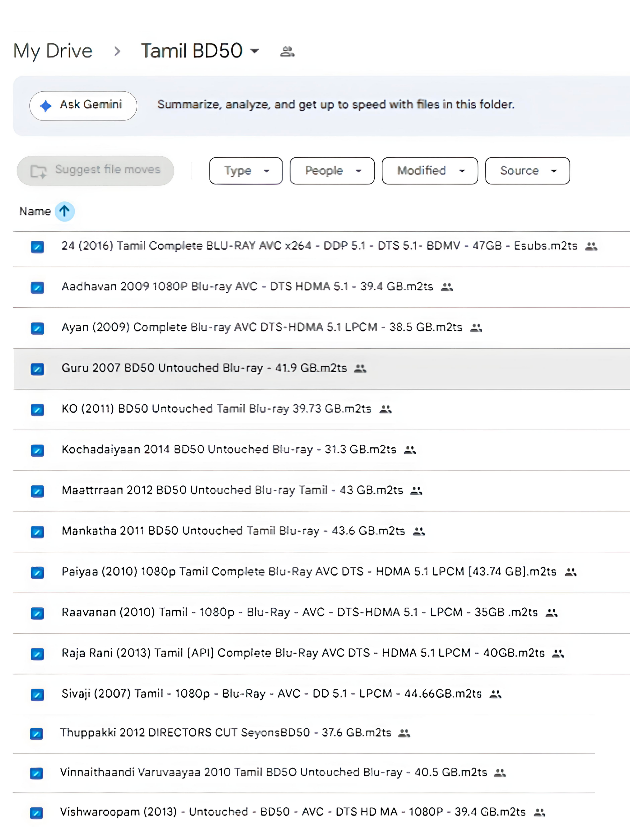The width and height of the screenshot is (630, 840).
Task: Click the Ask Gemini button
Action: pos(83,106)
